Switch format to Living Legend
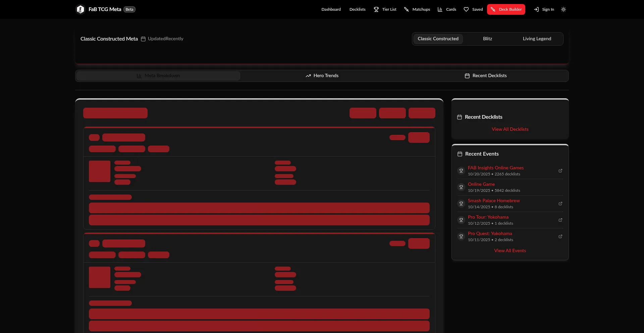This screenshot has width=644, height=333. point(537,39)
